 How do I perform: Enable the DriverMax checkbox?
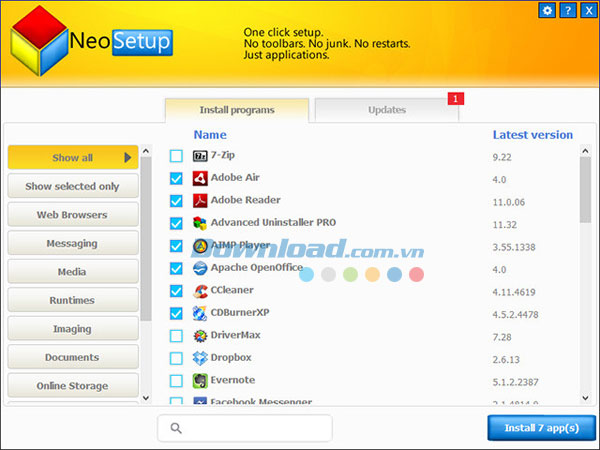176,336
